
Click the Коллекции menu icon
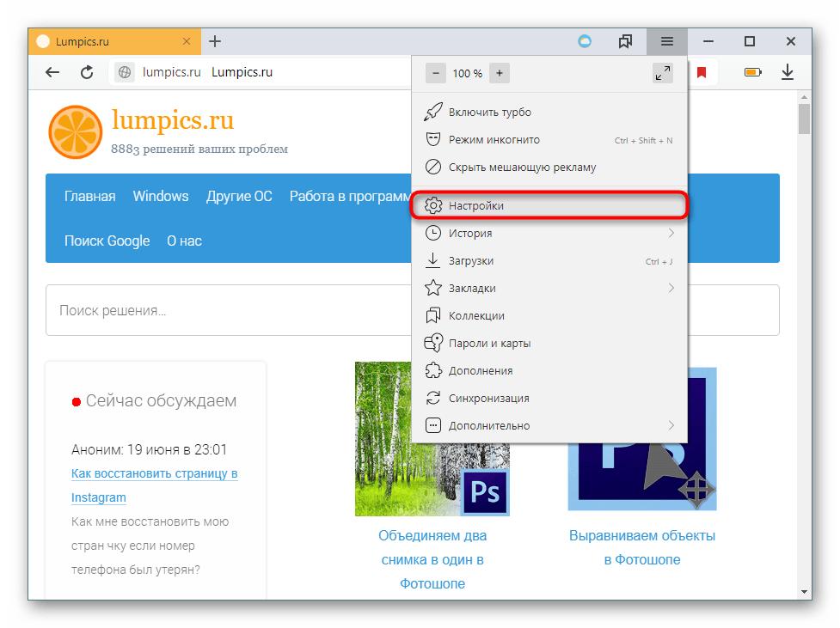coord(432,315)
